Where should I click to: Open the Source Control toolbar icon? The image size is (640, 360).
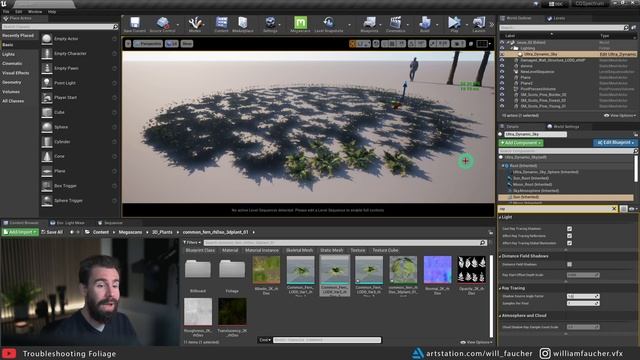(162, 22)
